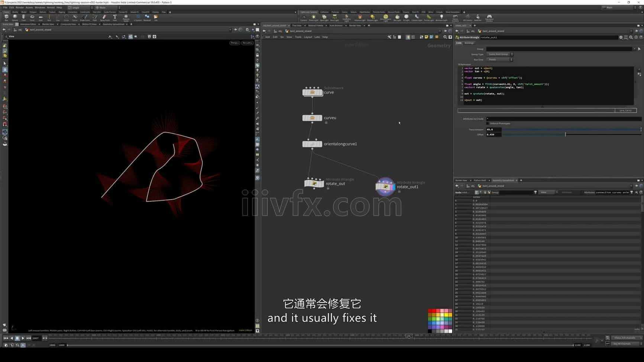Open the parameter gear menu

[x=621, y=37]
